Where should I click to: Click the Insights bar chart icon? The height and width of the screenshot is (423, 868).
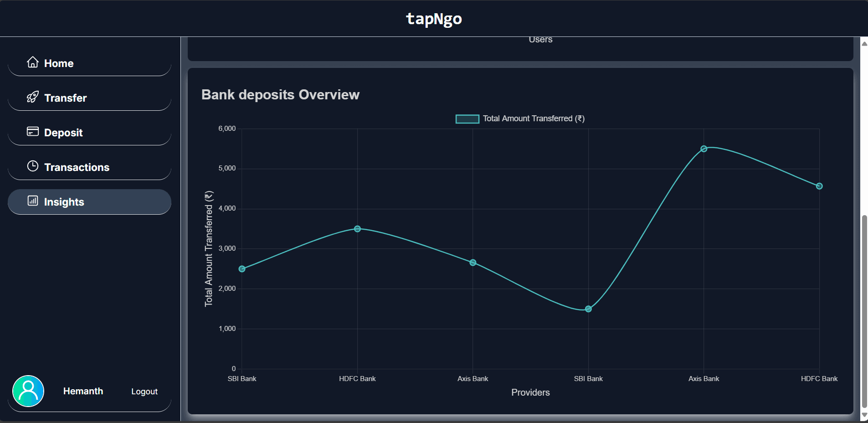pyautogui.click(x=33, y=201)
